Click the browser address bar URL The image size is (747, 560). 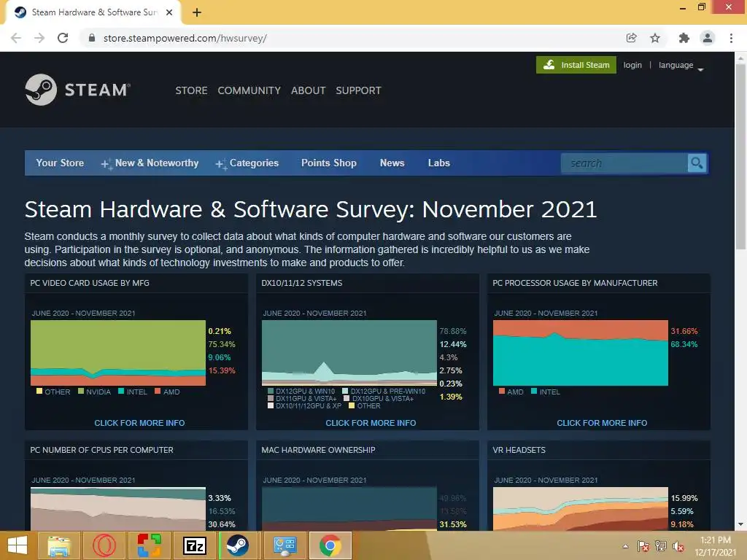(185, 38)
